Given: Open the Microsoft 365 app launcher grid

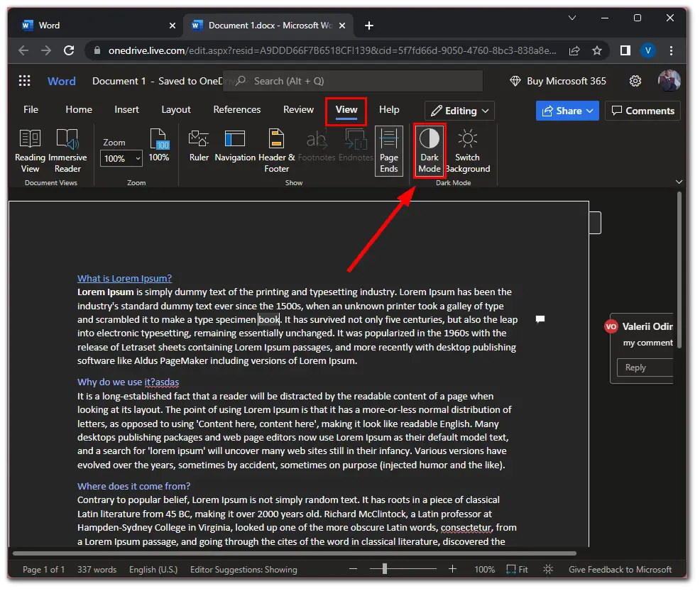Looking at the screenshot, I should click(25, 80).
